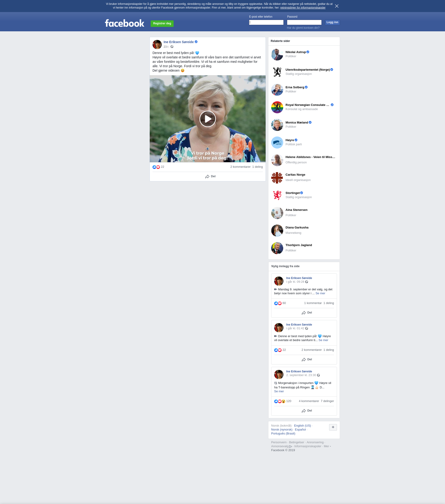Open Utenriksdepartementet (Norge) lion crest icon
This screenshot has height=504, width=445.
(277, 72)
